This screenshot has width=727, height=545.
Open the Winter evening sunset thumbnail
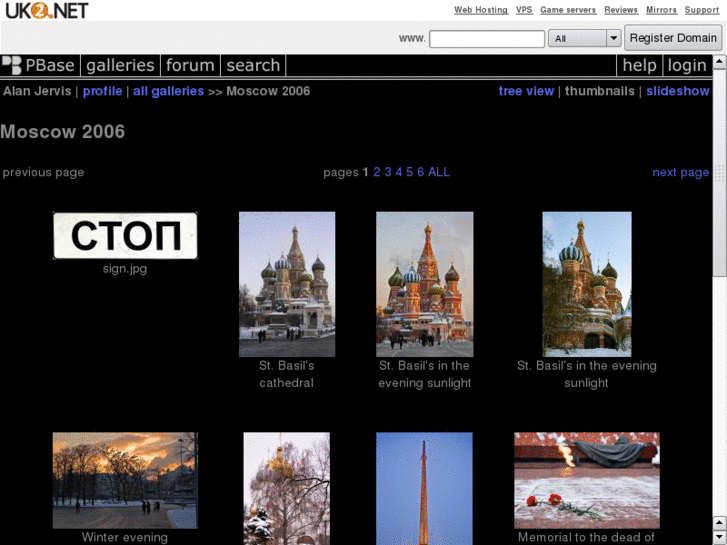click(125, 481)
